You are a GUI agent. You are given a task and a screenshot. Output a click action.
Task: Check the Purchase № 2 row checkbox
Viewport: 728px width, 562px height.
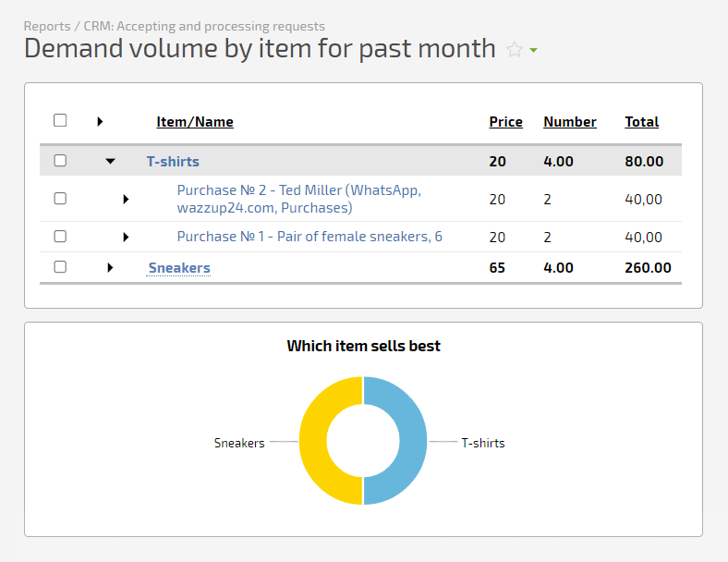click(60, 199)
